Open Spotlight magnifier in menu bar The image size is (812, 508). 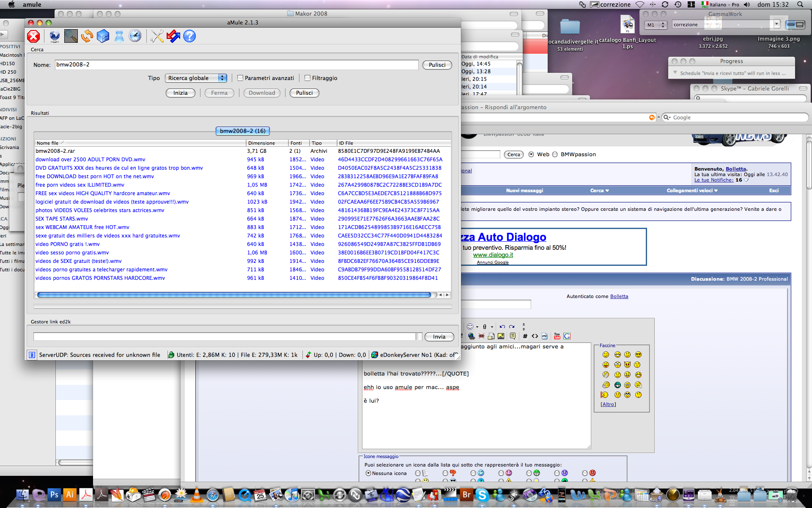point(800,5)
